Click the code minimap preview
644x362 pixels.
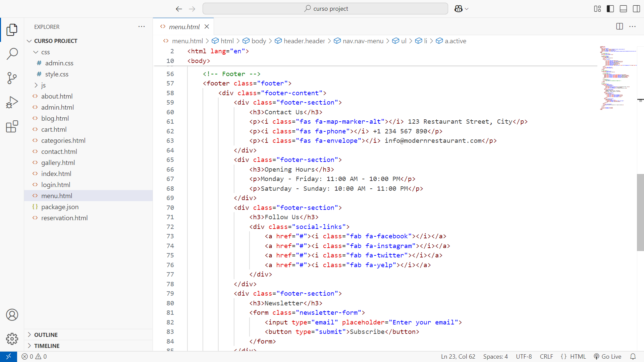click(618, 78)
